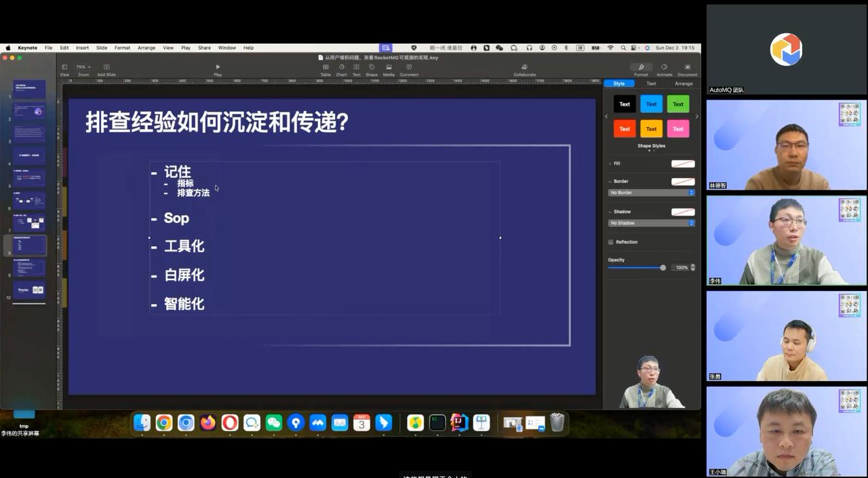Open the No Shadow dropdown
Image resolution: width=868 pixels, height=478 pixels.
pyautogui.click(x=651, y=223)
